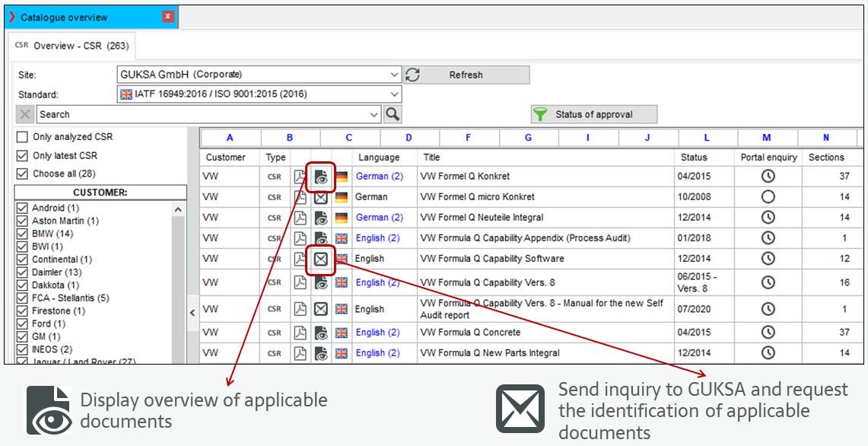Screen dimensions: 868x446
Task: Open the PDF for VW Formula Q Concrete
Action: tap(300, 333)
